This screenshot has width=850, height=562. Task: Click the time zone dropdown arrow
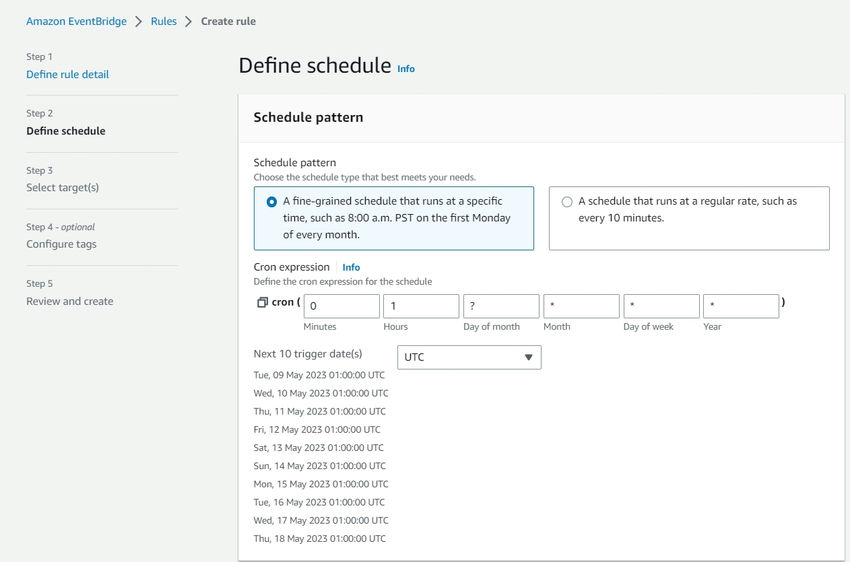(x=529, y=357)
